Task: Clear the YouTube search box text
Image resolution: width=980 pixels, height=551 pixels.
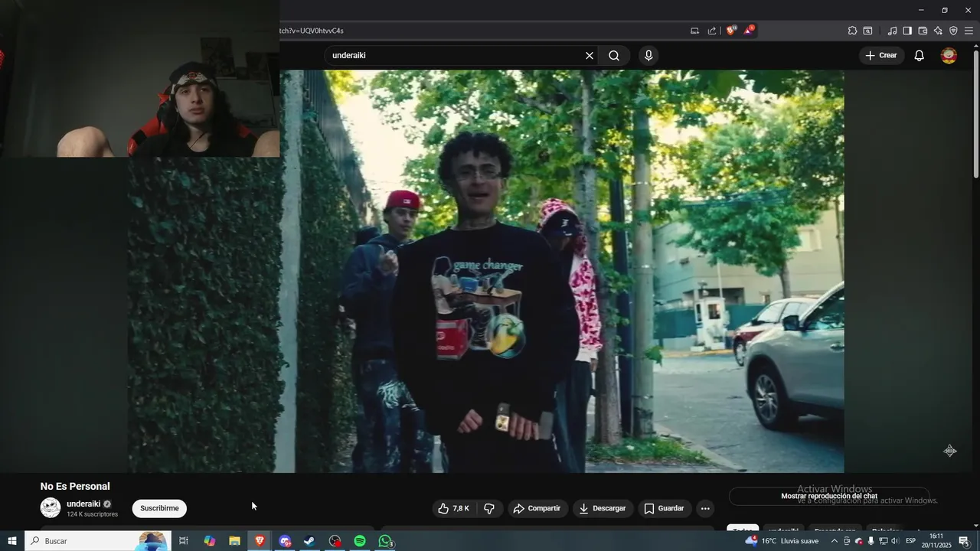Action: [590, 56]
